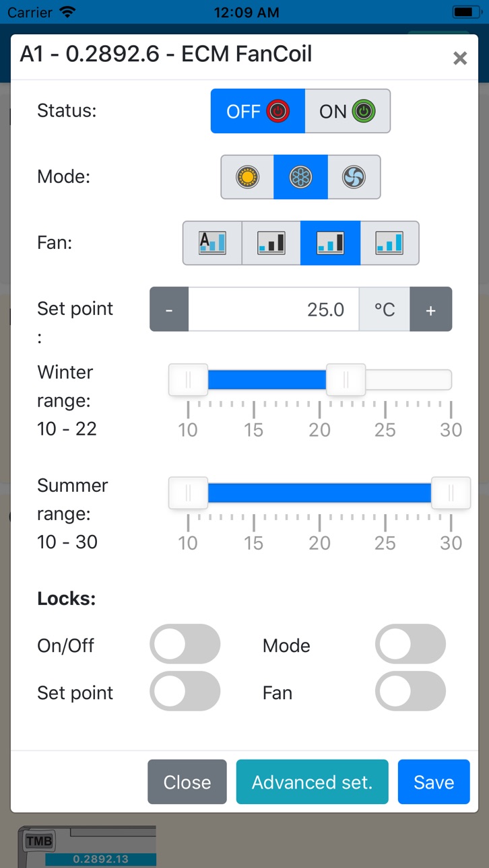The height and width of the screenshot is (868, 489).
Task: Increase set point with plus button
Action: click(x=431, y=310)
